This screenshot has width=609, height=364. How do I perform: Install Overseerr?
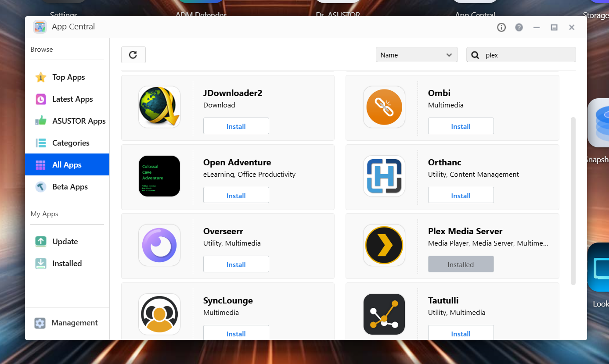(236, 264)
